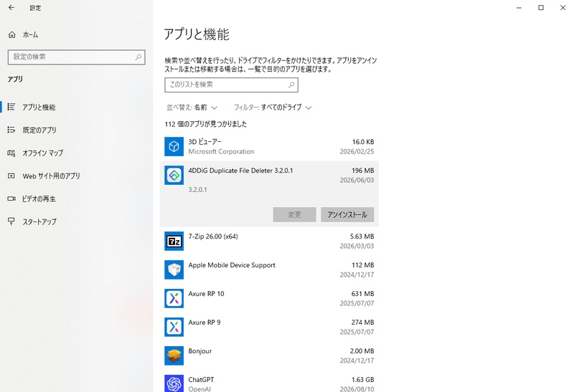Viewport: 574px width, 392px height.
Task: Click the ビデオの再生 sidebar icon
Action: pyautogui.click(x=11, y=199)
